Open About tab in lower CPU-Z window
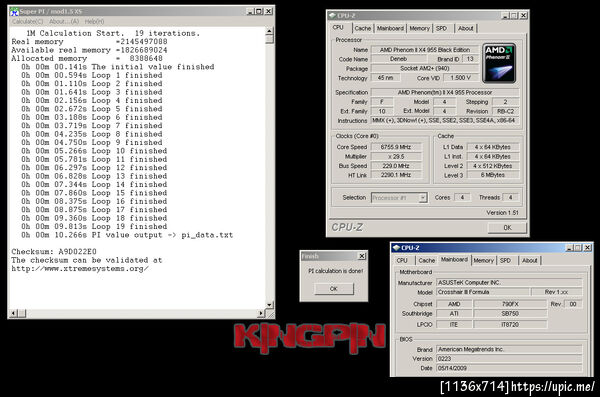The image size is (600, 397). (530, 260)
